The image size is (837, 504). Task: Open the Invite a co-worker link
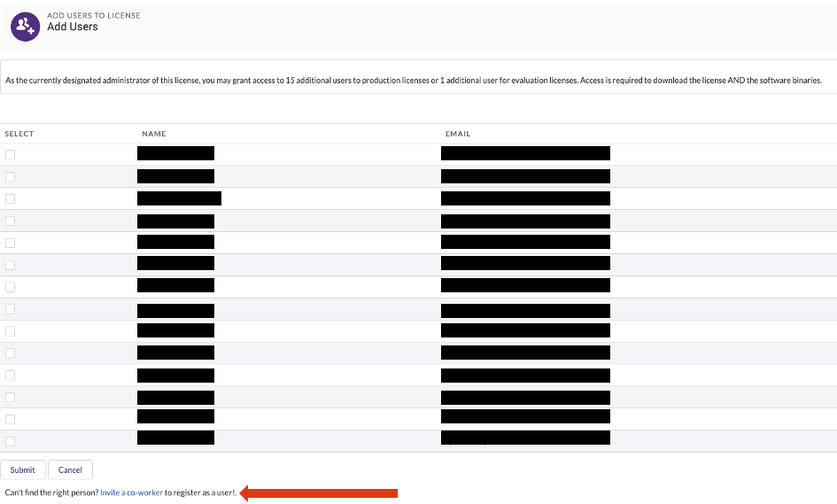pyautogui.click(x=131, y=492)
